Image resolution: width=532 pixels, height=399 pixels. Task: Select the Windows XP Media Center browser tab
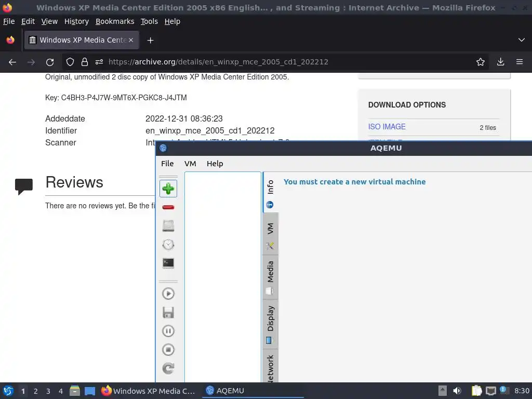82,40
